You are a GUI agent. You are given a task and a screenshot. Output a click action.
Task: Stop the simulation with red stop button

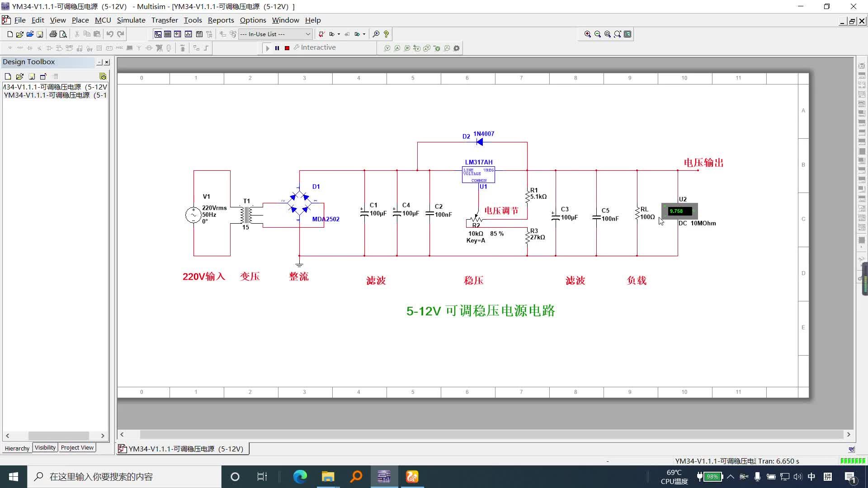287,48
